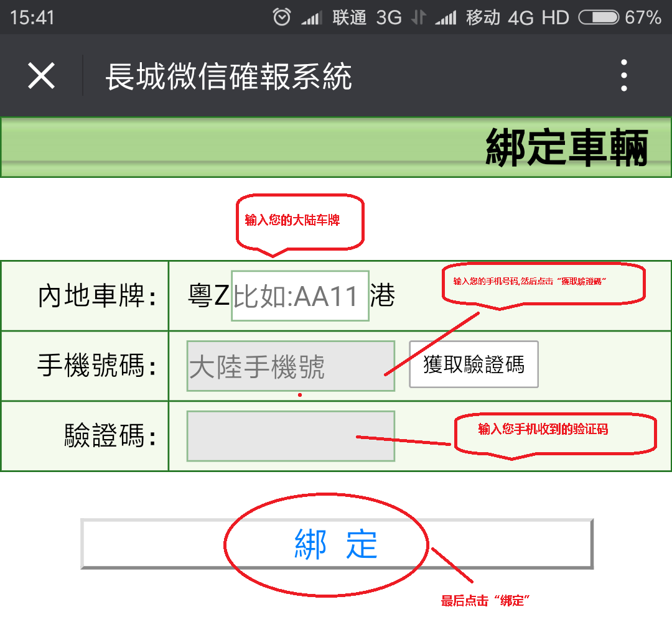Open the three-dot overflow menu

coord(623,75)
